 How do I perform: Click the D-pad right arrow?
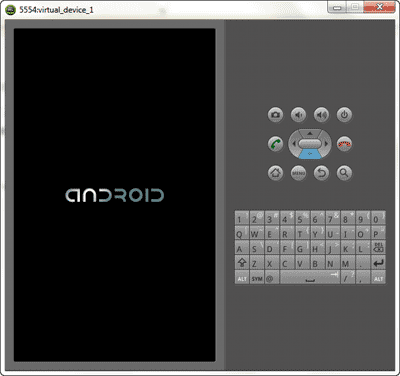[327, 144]
